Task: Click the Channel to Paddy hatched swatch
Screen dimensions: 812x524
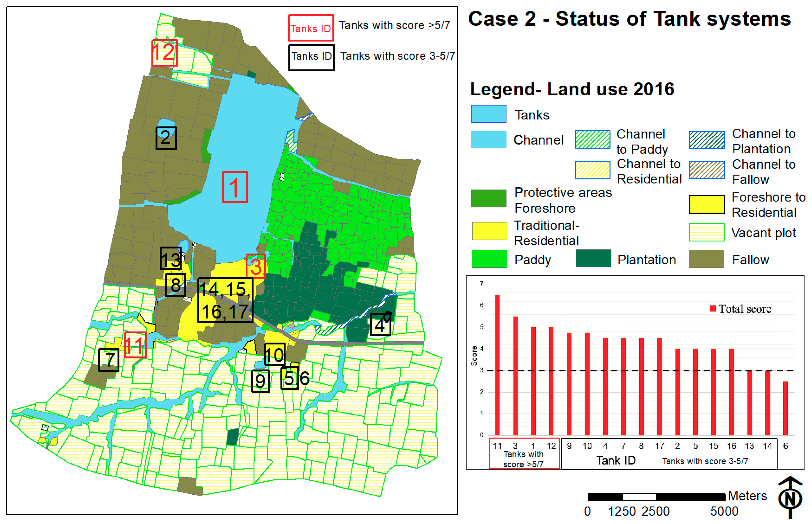Action: pyautogui.click(x=592, y=139)
